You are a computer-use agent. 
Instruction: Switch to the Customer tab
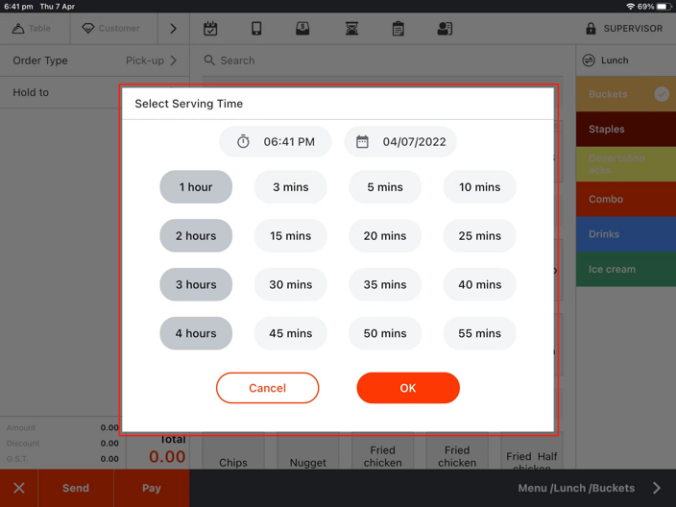point(110,29)
